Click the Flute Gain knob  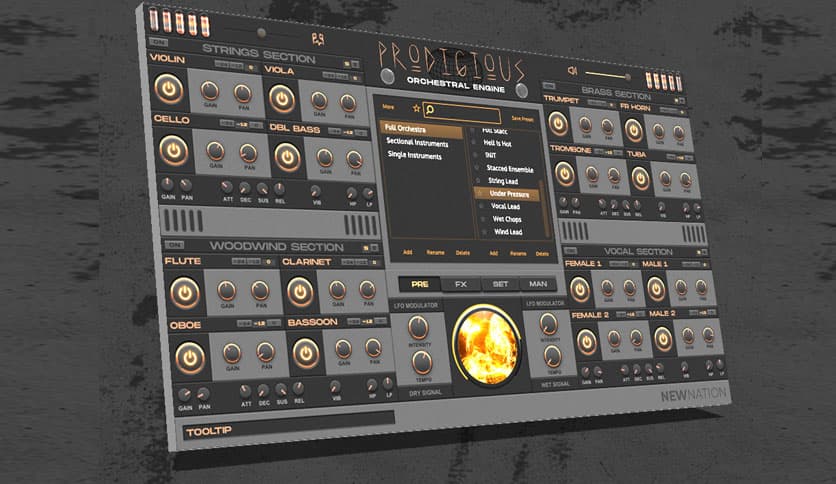(x=227, y=291)
